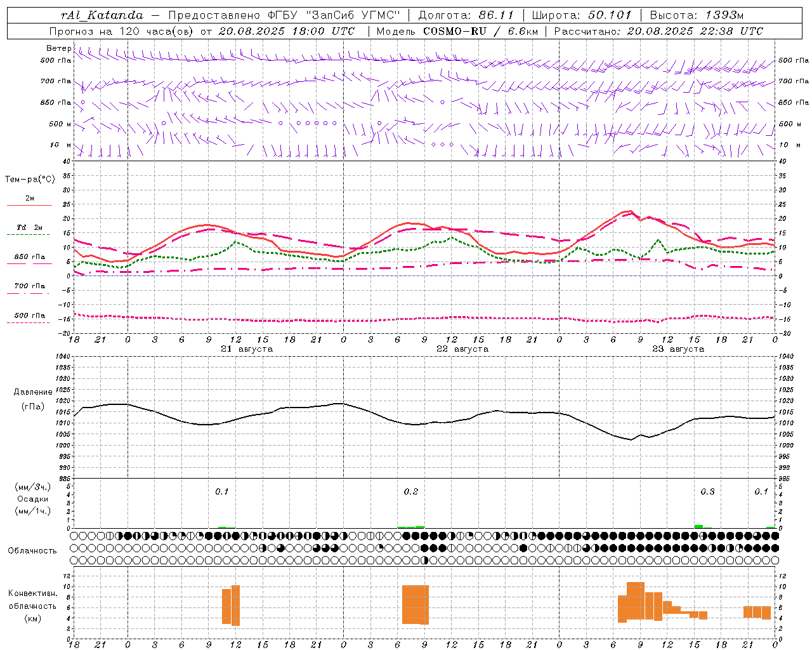Select the 500 м wind level label on left axis
812x650 pixels.
coord(60,124)
